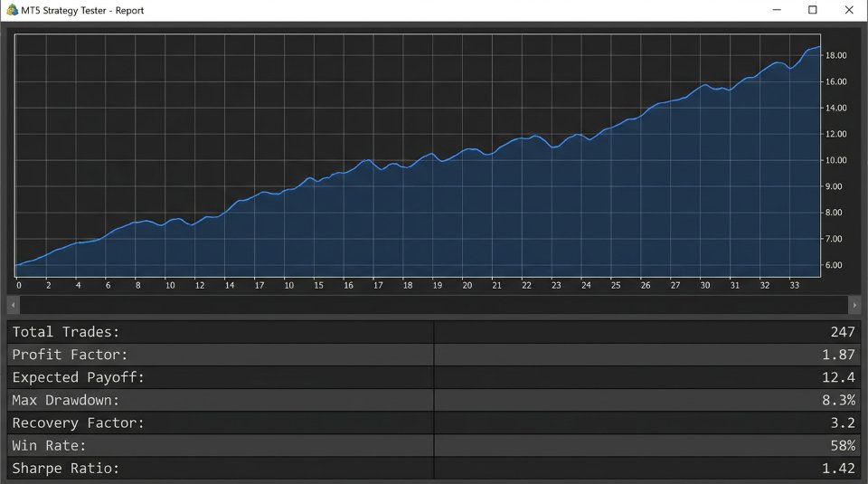This screenshot has width=868, height=484.
Task: Minimize the Strategy Tester report window
Action: point(777,10)
